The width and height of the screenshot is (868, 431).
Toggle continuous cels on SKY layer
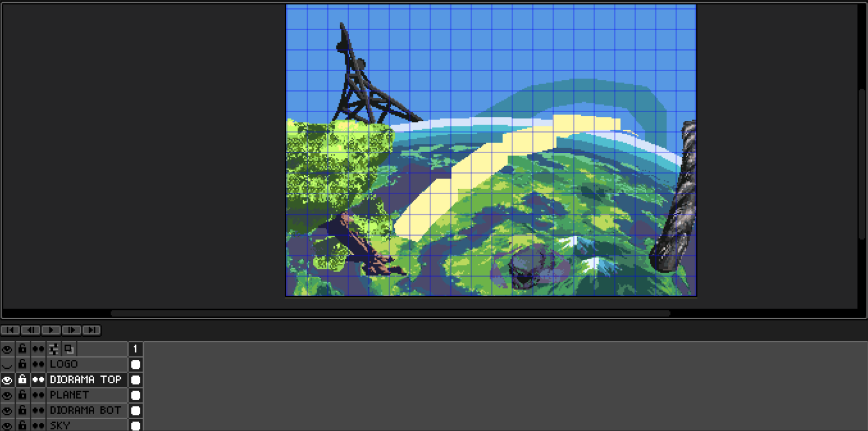(38, 425)
